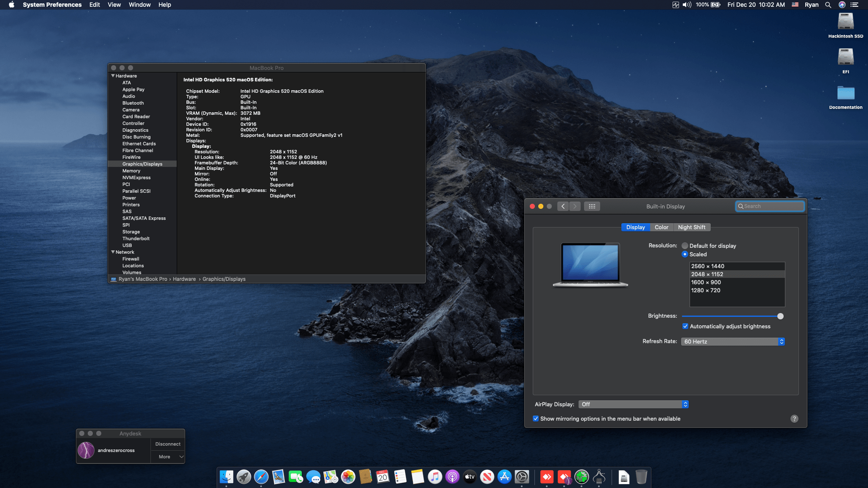Open the Trash in the dock
The height and width of the screenshot is (488, 868).
[x=641, y=477]
